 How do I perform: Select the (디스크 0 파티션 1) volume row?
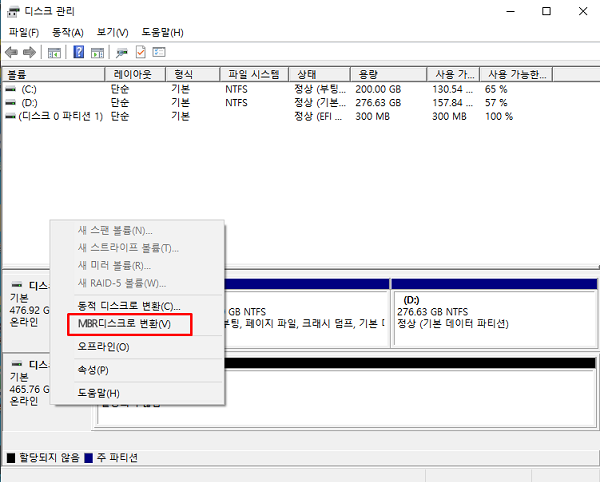[x=58, y=116]
